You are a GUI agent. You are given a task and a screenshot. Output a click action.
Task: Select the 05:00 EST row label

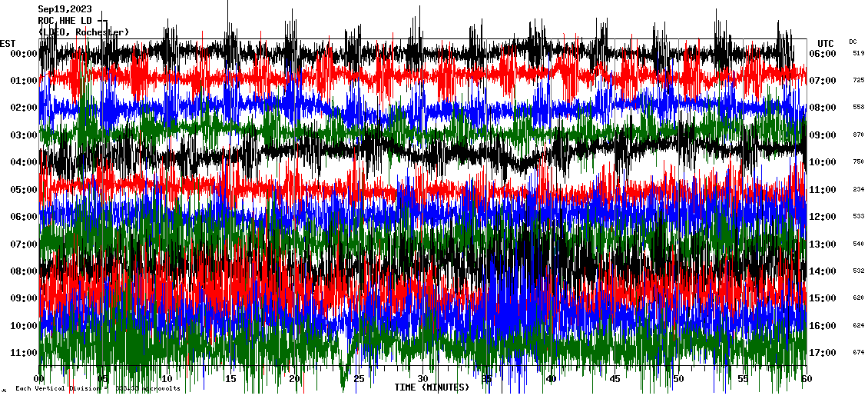24,190
